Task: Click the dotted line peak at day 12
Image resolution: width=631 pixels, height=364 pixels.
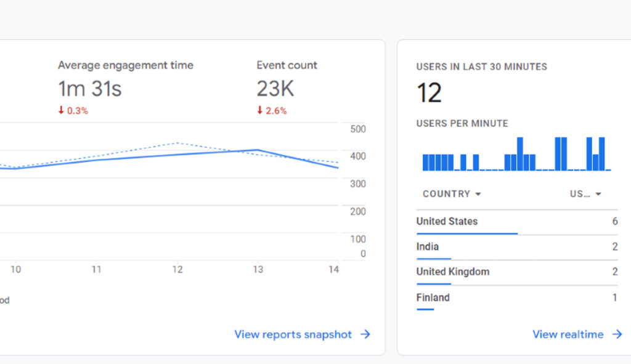Action: 177,143
